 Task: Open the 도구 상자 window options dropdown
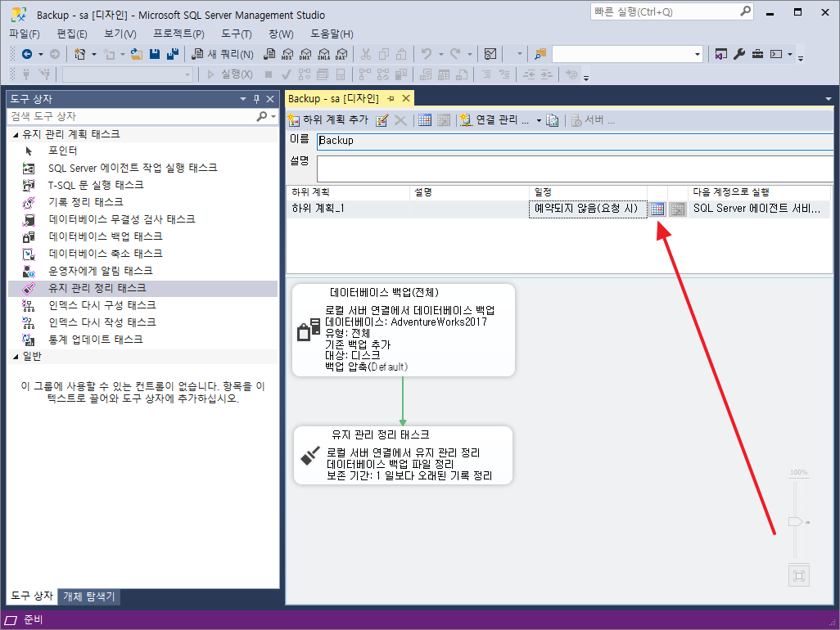pyautogui.click(x=242, y=99)
